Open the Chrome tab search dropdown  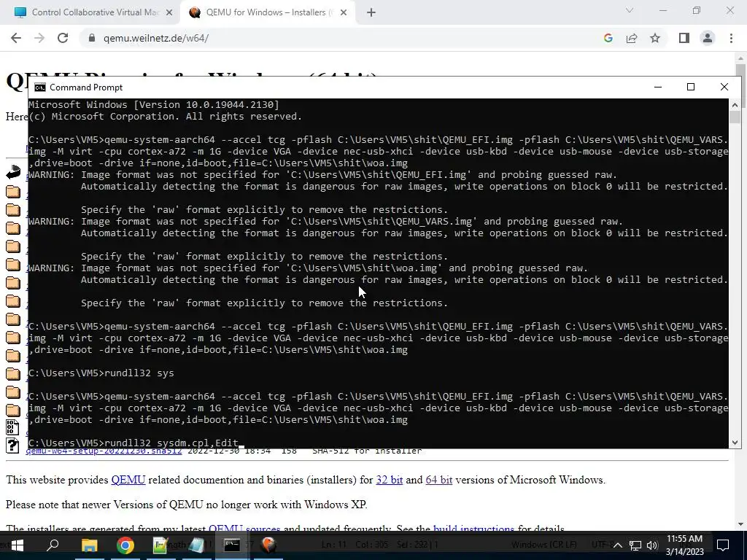pyautogui.click(x=630, y=10)
